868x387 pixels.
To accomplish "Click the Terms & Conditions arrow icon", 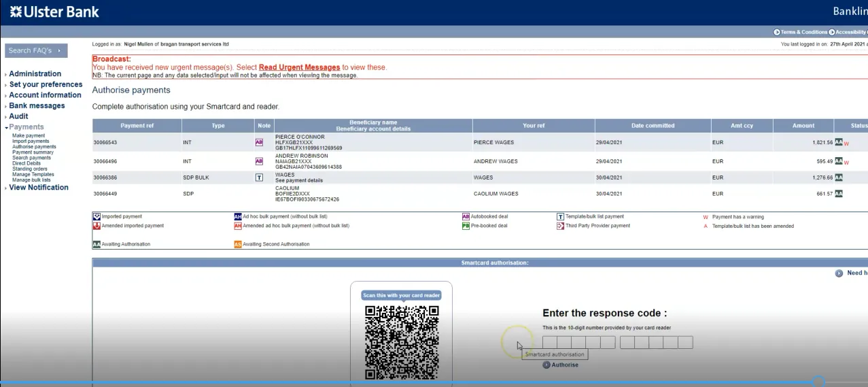I will pyautogui.click(x=777, y=32).
